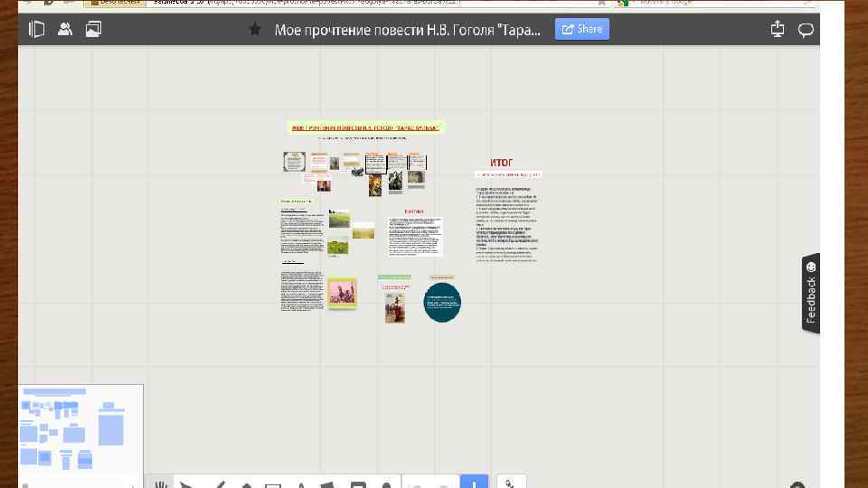
Task: Select the framed portrait image at left
Action: click(x=294, y=162)
